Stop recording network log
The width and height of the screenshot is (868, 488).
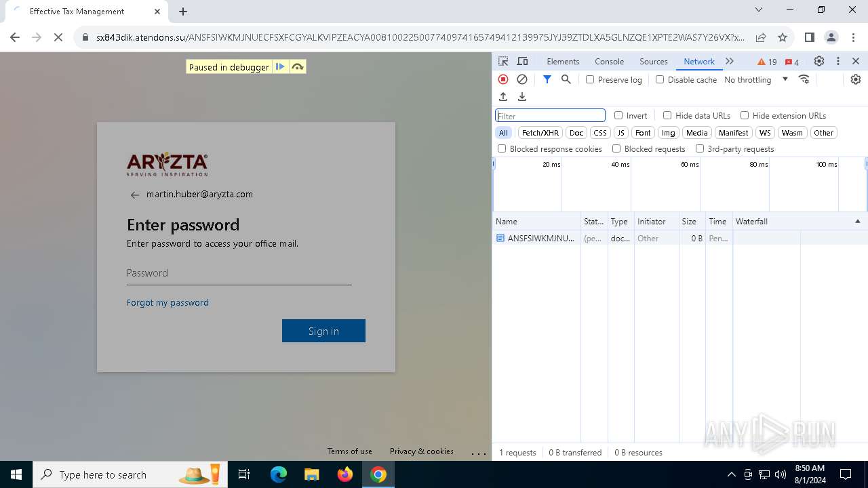tap(503, 79)
